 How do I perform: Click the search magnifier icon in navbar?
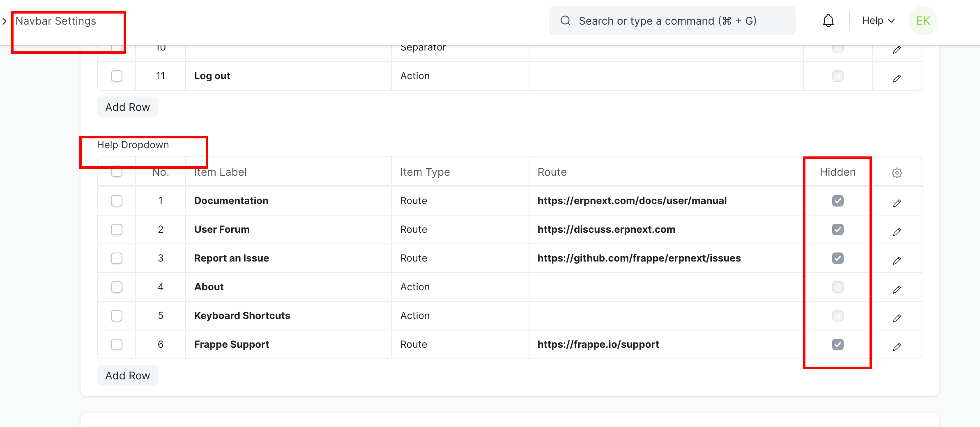click(566, 20)
